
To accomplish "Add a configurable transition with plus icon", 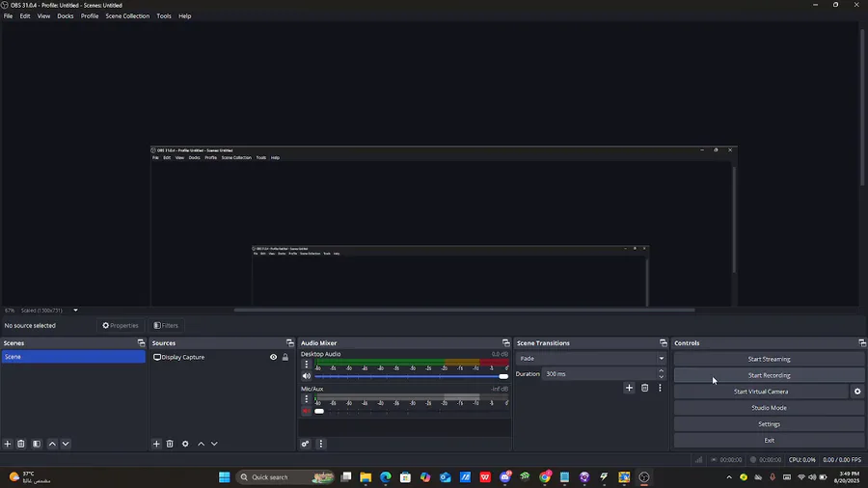I will 629,388.
